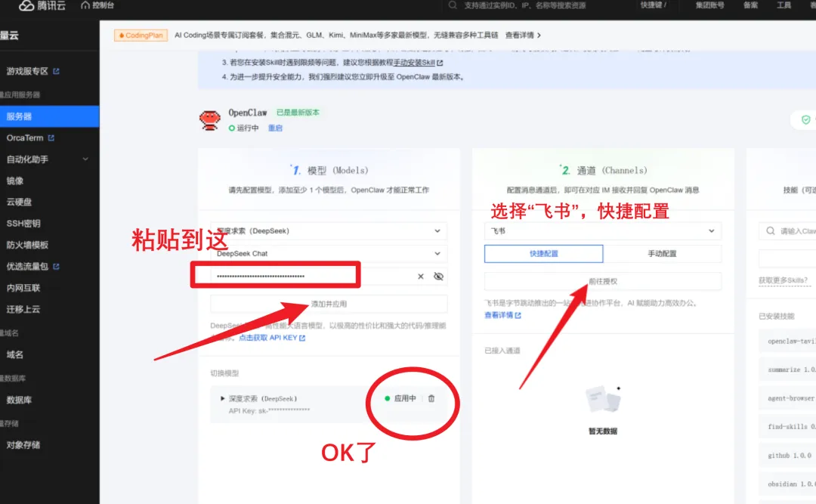This screenshot has height=504, width=816.
Task: Select 服务器 in the sidebar
Action: 49,116
